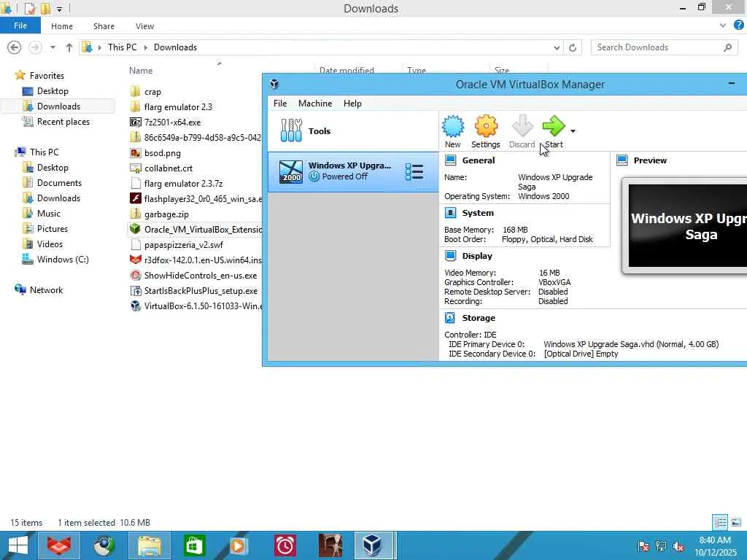Open the alarm clock app in taskbar
The width and height of the screenshot is (747, 560).
(285, 545)
